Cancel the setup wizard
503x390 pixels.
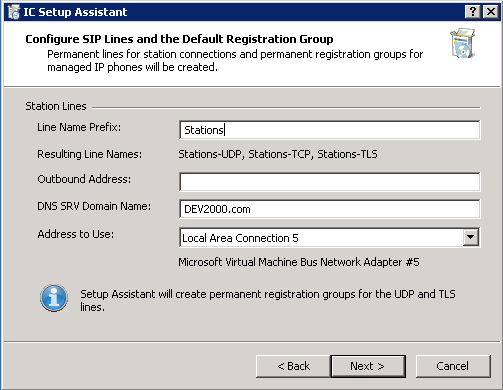point(453,366)
